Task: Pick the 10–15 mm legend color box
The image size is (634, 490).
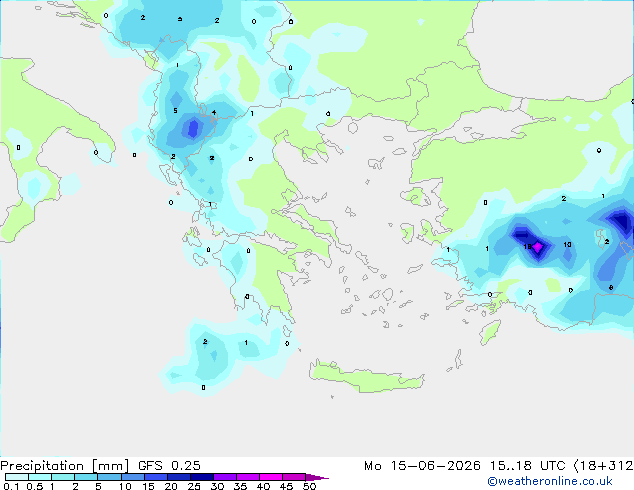Action: click(x=132, y=477)
